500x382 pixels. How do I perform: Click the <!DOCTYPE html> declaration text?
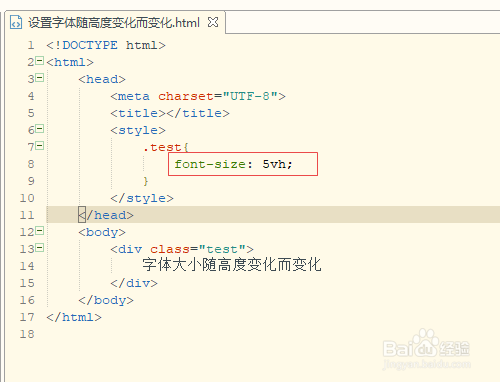[x=106, y=45]
